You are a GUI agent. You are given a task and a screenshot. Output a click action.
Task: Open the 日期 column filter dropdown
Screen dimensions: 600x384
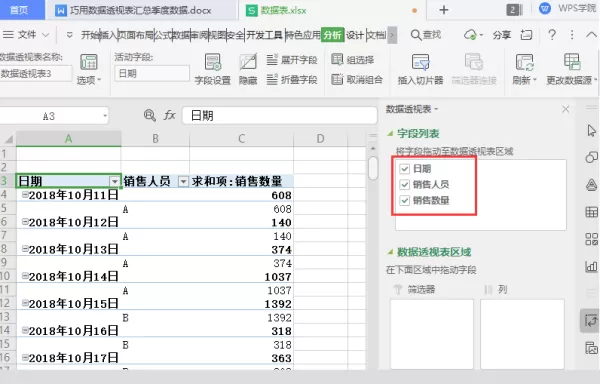114,181
